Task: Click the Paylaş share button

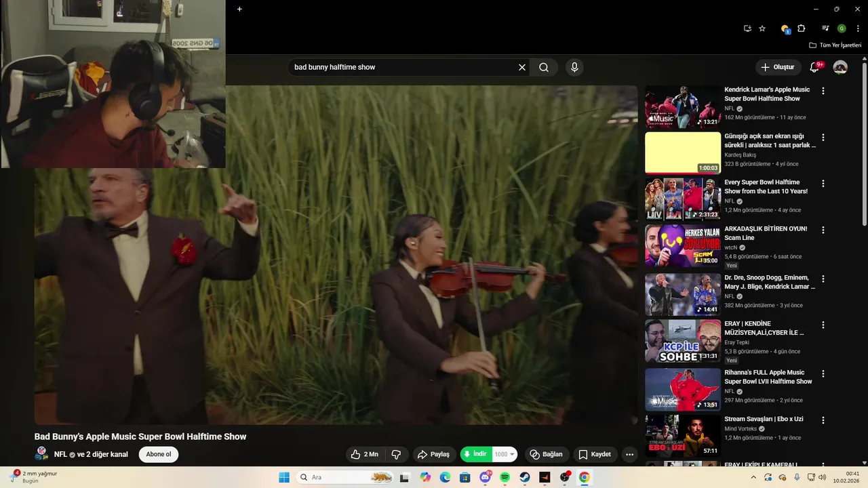Action: pyautogui.click(x=433, y=454)
